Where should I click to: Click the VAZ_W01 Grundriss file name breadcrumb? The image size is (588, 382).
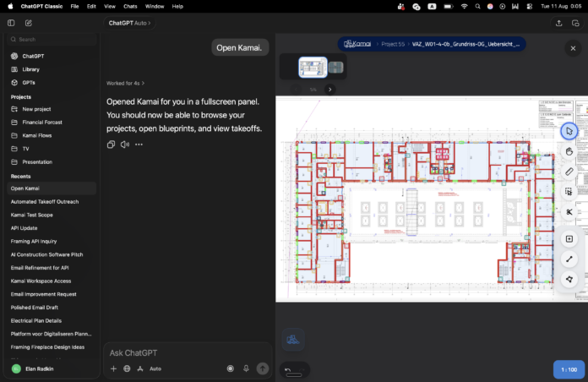pyautogui.click(x=465, y=44)
